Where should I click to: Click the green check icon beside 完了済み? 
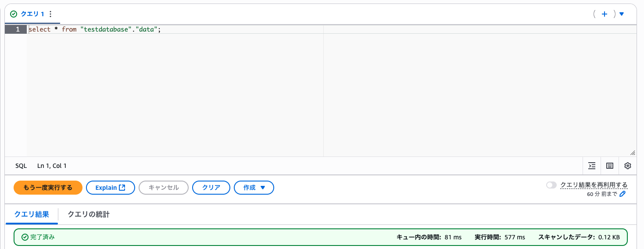pos(25,237)
